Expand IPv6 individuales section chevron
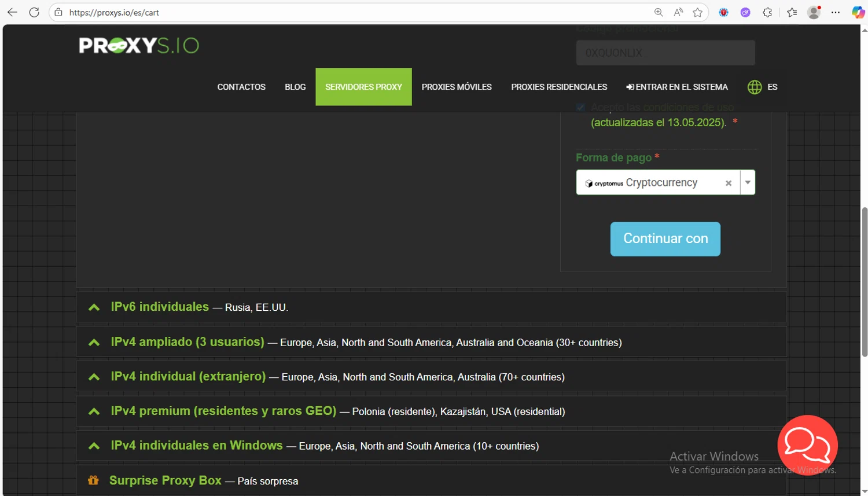Image resolution: width=868 pixels, height=496 pixels. (94, 307)
